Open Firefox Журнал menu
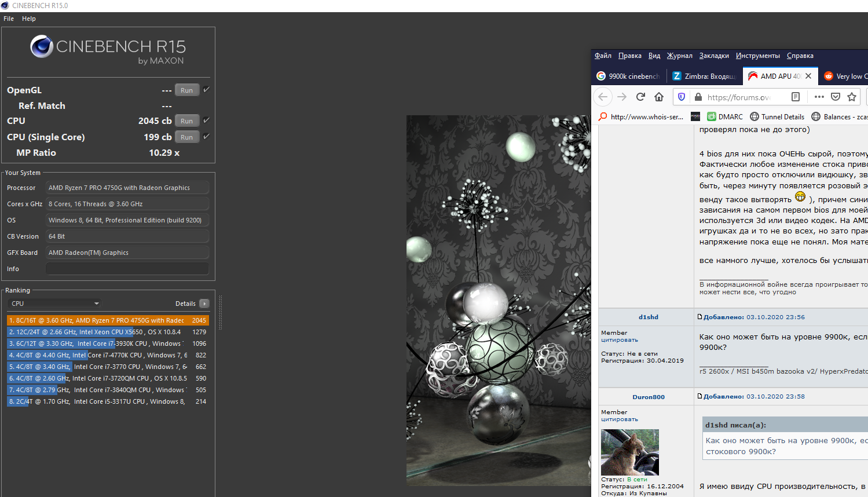 pos(679,56)
